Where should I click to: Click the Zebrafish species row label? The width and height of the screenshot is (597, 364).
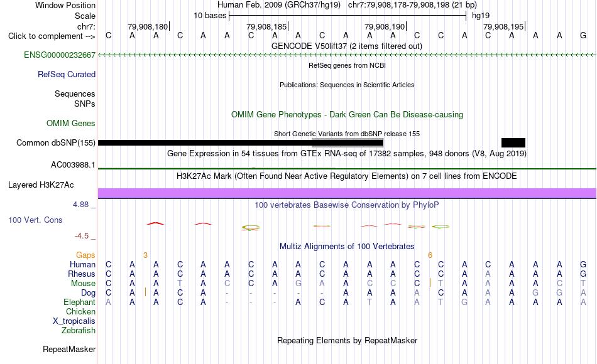pos(79,331)
